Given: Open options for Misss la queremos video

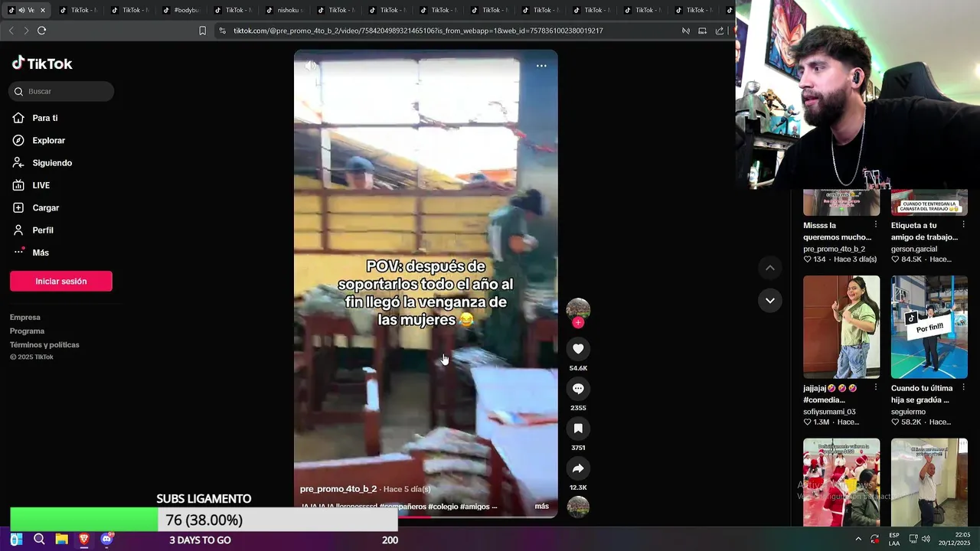Looking at the screenshot, I should click(x=876, y=224).
